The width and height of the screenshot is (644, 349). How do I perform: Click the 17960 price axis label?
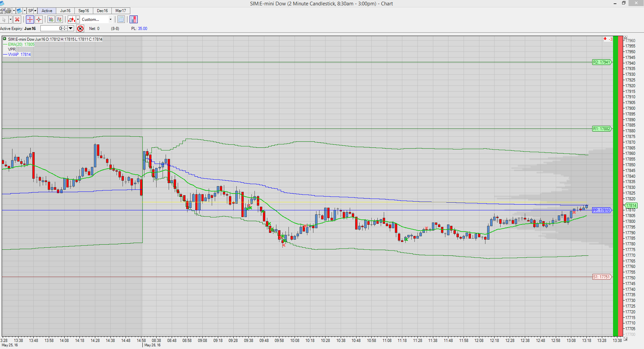coord(630,40)
